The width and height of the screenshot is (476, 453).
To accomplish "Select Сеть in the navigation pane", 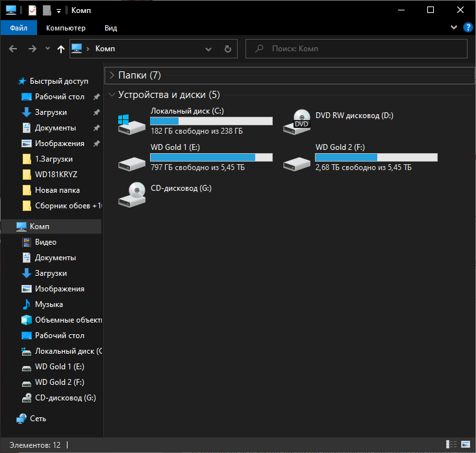I will pos(38,419).
